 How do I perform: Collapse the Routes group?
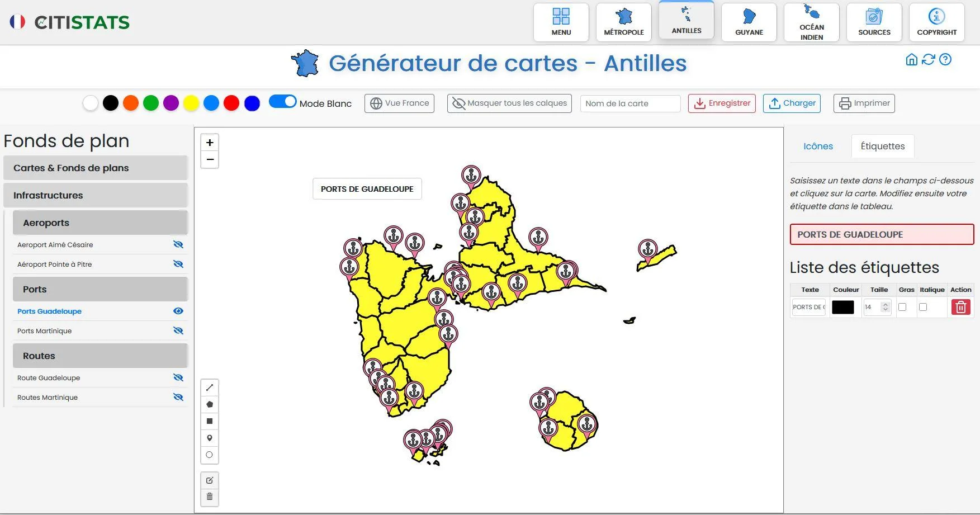[100, 356]
